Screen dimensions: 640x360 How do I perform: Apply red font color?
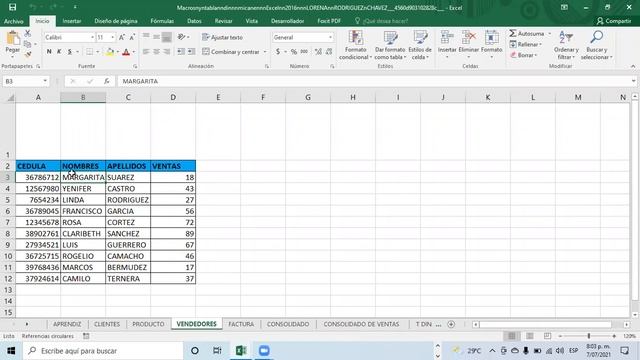tap(126, 51)
